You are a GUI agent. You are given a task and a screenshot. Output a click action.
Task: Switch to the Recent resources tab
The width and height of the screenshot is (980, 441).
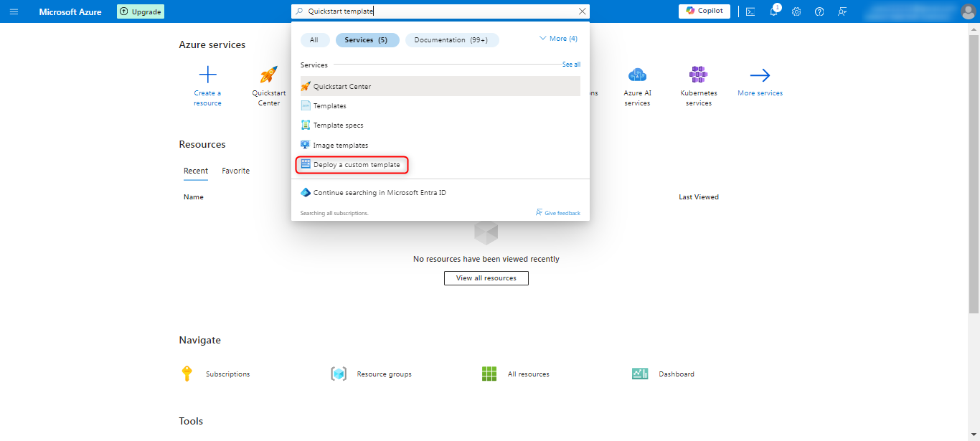(x=196, y=171)
